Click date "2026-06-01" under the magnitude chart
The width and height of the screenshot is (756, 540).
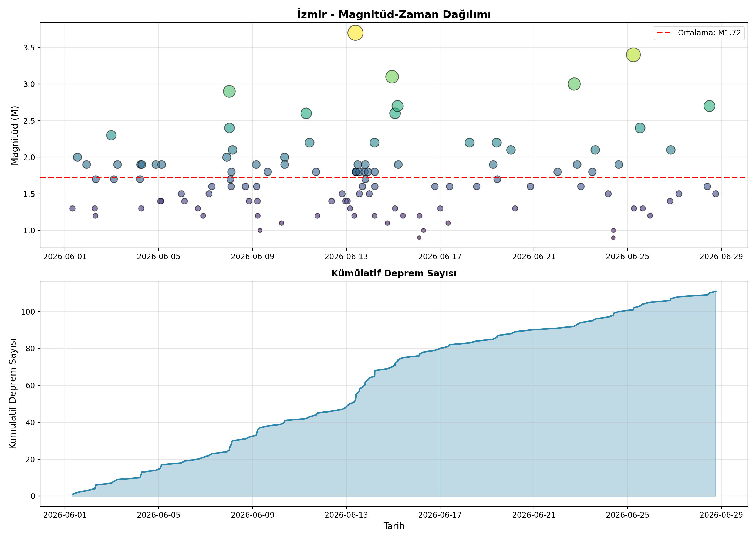(x=65, y=257)
